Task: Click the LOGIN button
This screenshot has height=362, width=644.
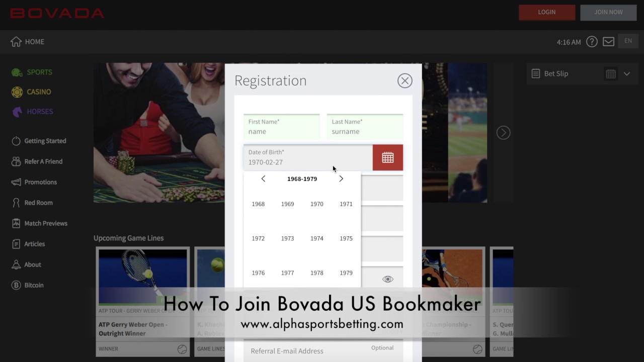Action: [547, 13]
